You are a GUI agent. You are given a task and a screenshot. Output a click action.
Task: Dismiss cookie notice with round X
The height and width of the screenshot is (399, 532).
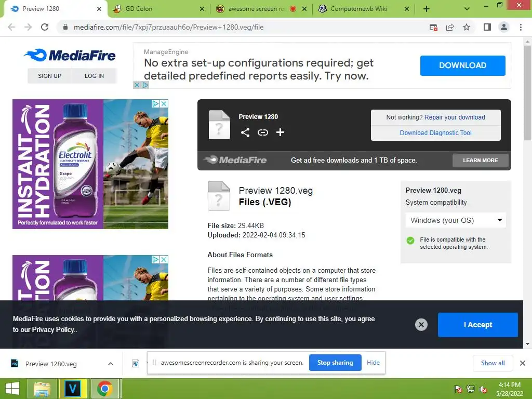[421, 325]
